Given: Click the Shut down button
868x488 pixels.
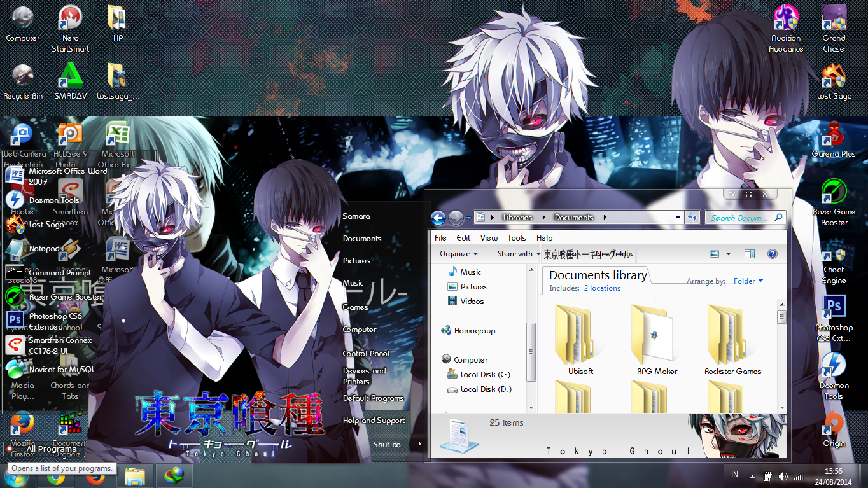Looking at the screenshot, I should (x=390, y=444).
